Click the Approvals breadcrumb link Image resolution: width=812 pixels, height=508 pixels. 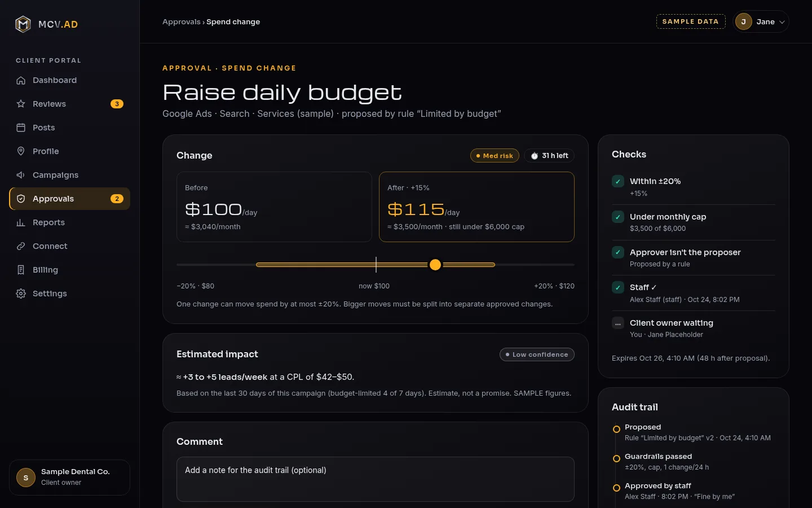[x=181, y=21]
